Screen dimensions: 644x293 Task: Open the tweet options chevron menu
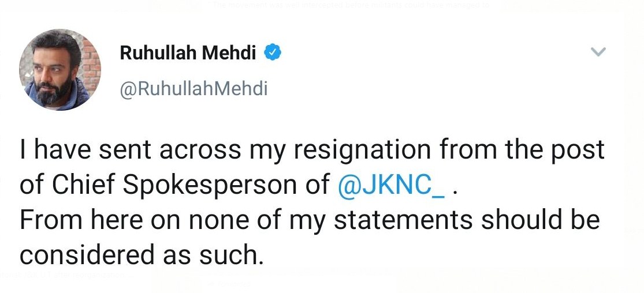(599, 53)
